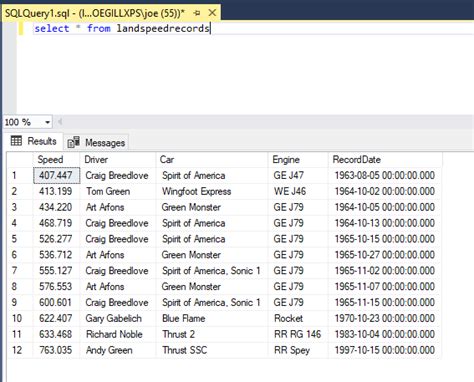Screen dimensions: 474x382
Task: Click the 1964-10-13 record date cell
Action: tap(385, 223)
